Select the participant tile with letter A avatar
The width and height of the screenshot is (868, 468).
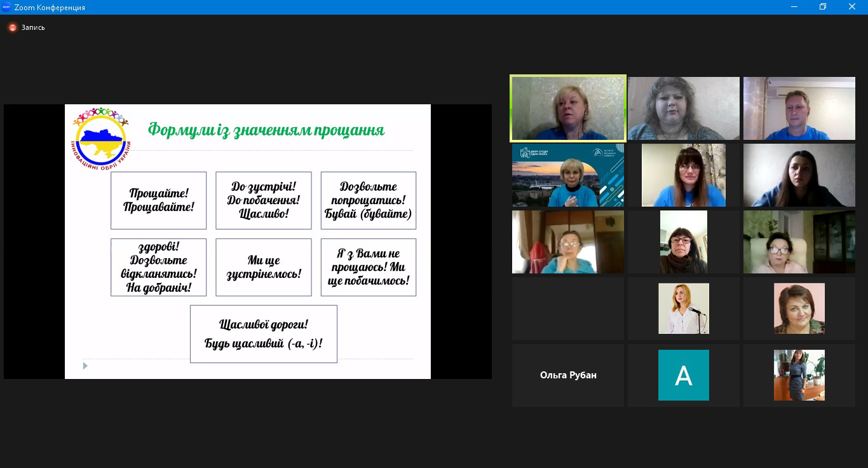tap(684, 375)
